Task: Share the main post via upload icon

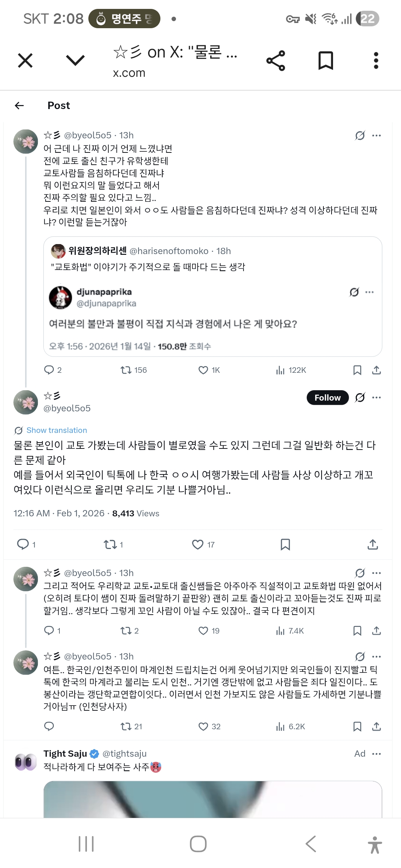Action: [x=372, y=545]
